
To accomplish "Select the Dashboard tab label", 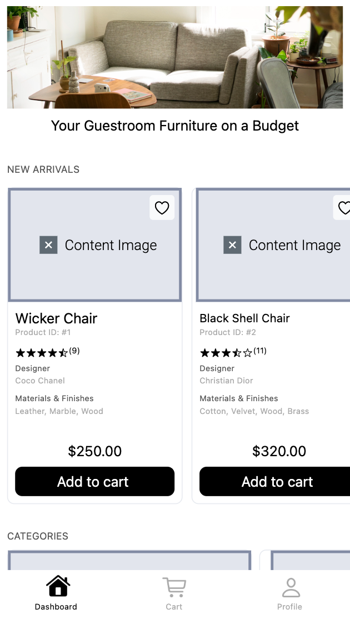I will 56,607.
